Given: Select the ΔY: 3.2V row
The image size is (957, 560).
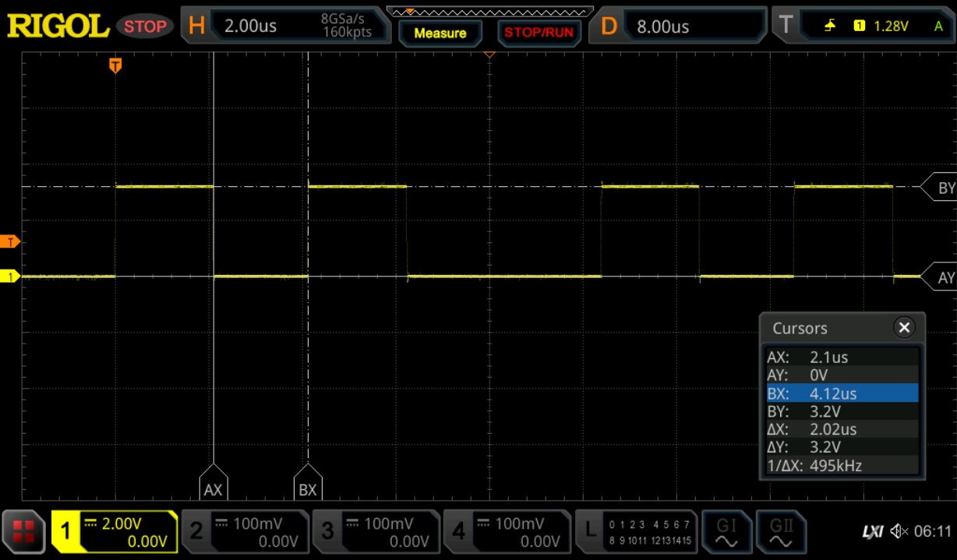Looking at the screenshot, I should pos(842,447).
